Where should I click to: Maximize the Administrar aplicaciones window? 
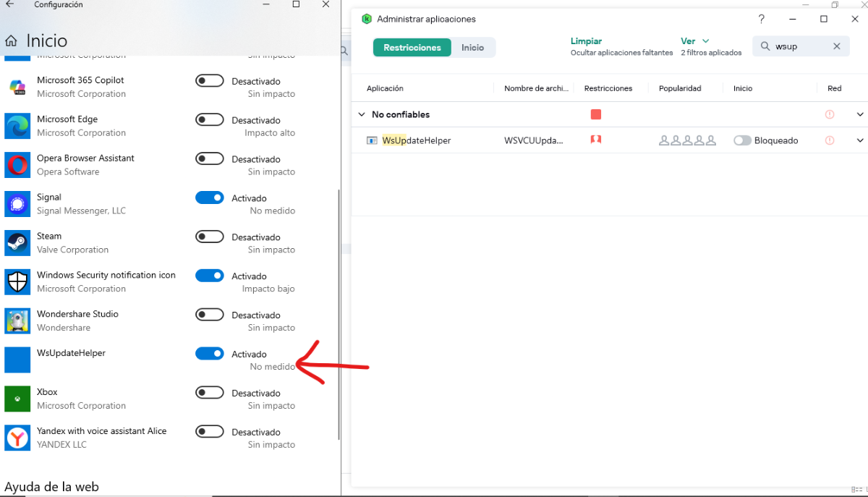point(824,19)
